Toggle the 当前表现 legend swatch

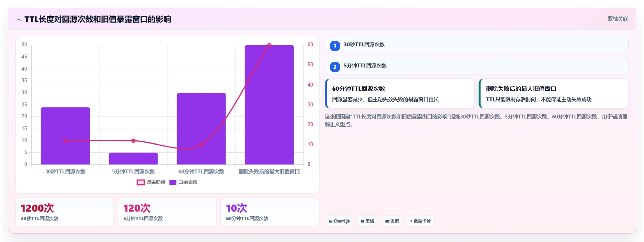(x=173, y=182)
